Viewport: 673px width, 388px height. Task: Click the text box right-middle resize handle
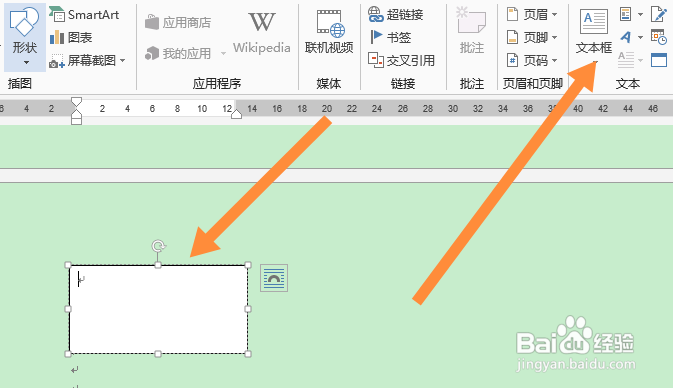(248, 309)
